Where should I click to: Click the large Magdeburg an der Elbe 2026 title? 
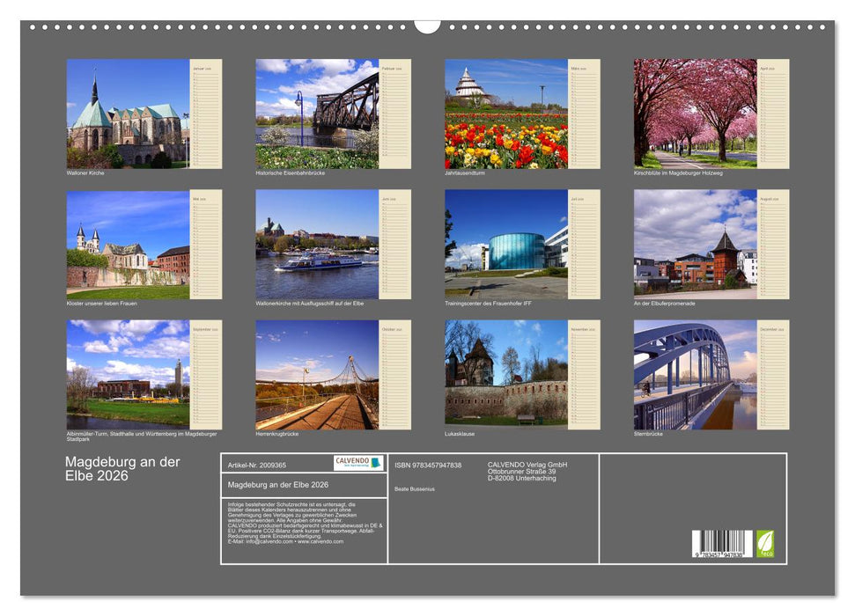(109, 469)
